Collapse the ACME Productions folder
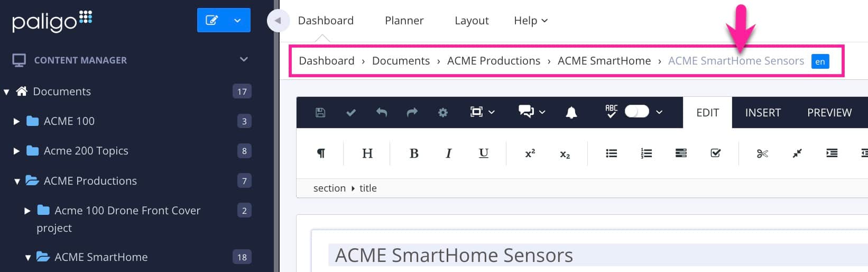 click(17, 182)
